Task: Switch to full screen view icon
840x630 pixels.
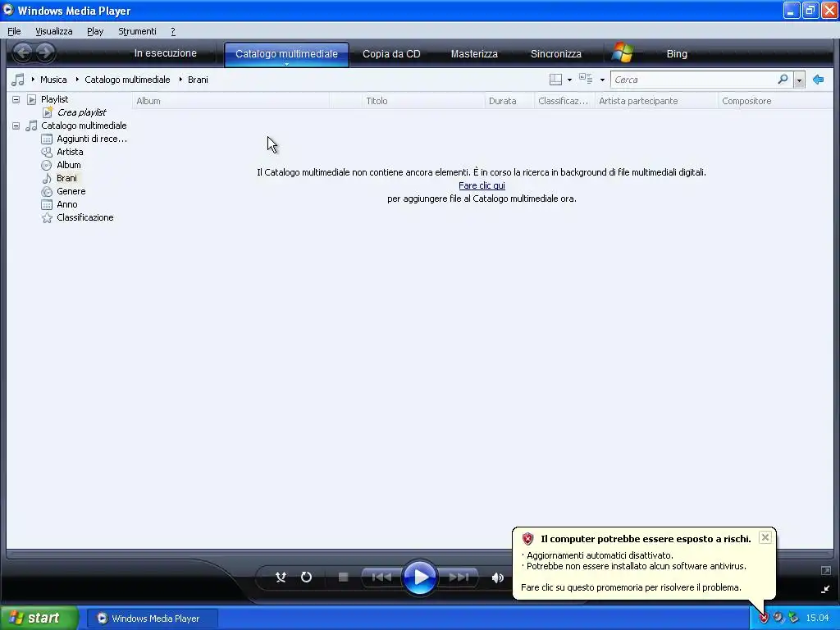Action: pos(825,571)
